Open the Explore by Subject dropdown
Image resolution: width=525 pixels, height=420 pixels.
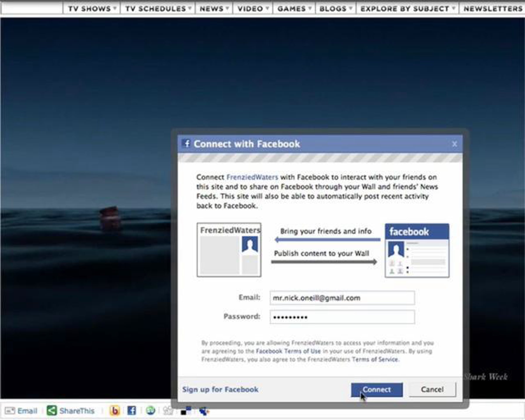407,9
